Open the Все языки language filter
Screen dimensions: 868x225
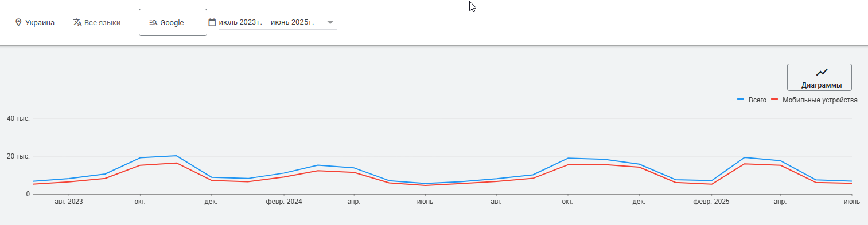pos(97,23)
